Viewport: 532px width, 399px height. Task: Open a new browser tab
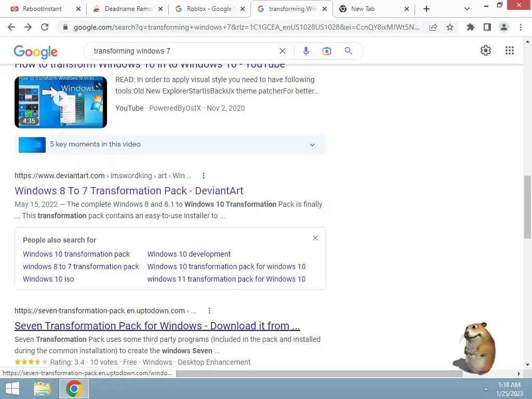[x=427, y=9]
